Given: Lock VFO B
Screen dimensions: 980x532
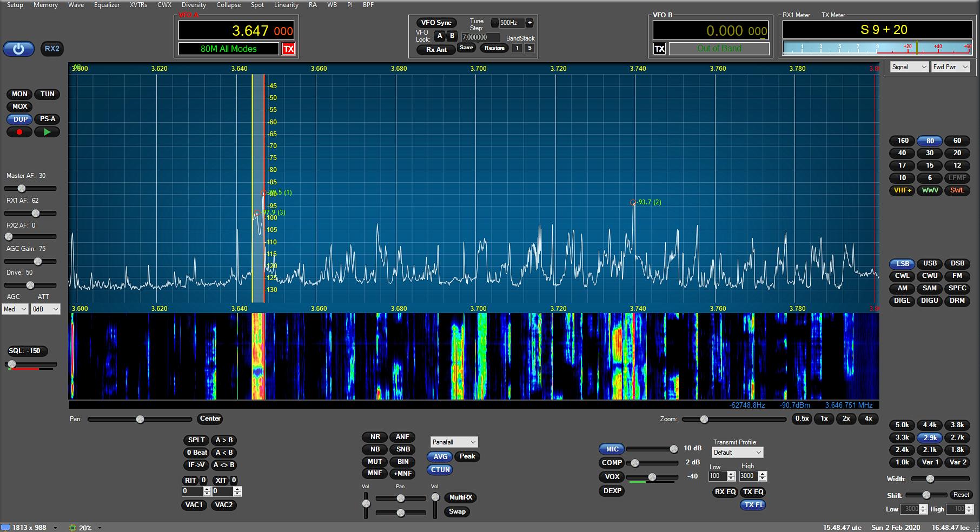Looking at the screenshot, I should tap(452, 36).
